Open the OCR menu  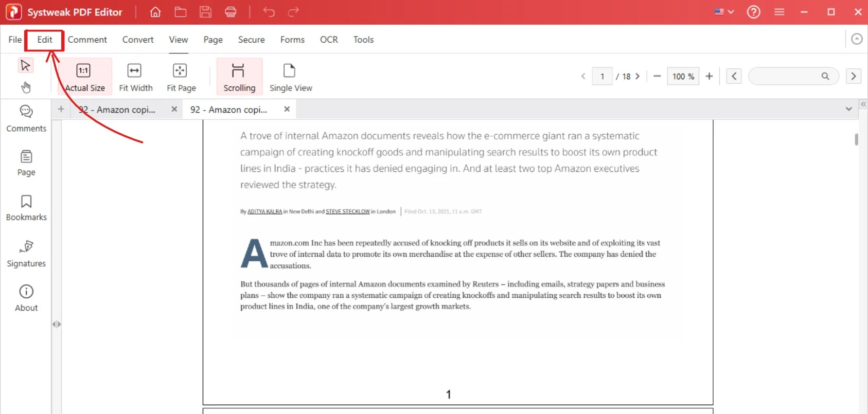[329, 40]
